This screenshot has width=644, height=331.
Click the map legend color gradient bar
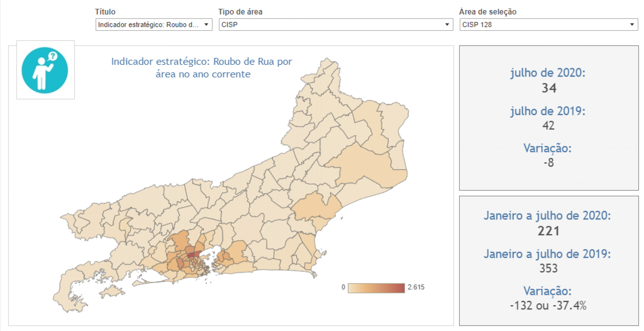point(376,288)
